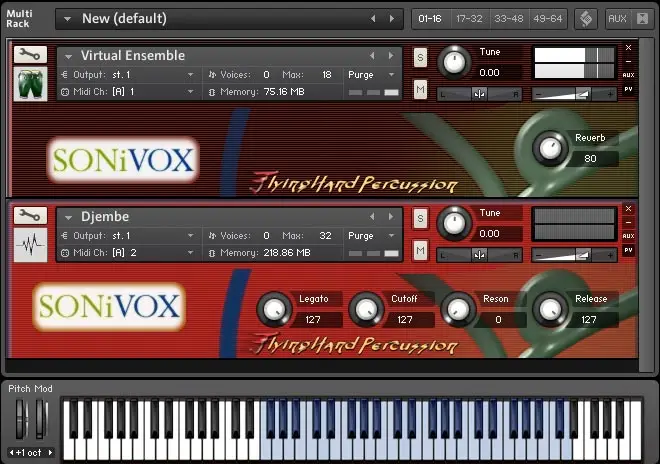Load previous instrument for Virtual Ensemble
The width and height of the screenshot is (660, 464).
(372, 56)
